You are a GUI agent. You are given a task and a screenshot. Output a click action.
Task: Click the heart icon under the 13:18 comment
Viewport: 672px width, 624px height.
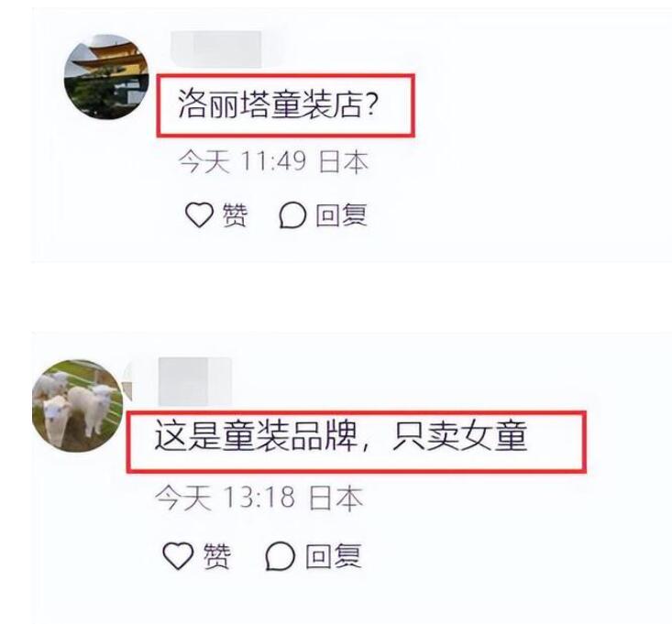pos(178,555)
